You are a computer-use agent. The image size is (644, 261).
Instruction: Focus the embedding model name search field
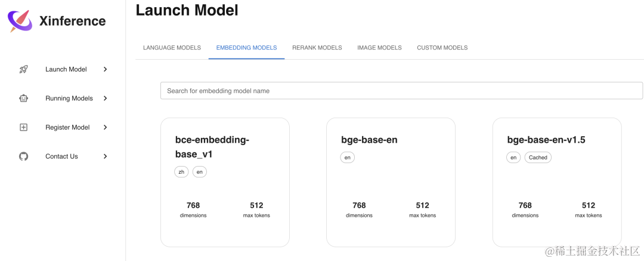pos(401,91)
